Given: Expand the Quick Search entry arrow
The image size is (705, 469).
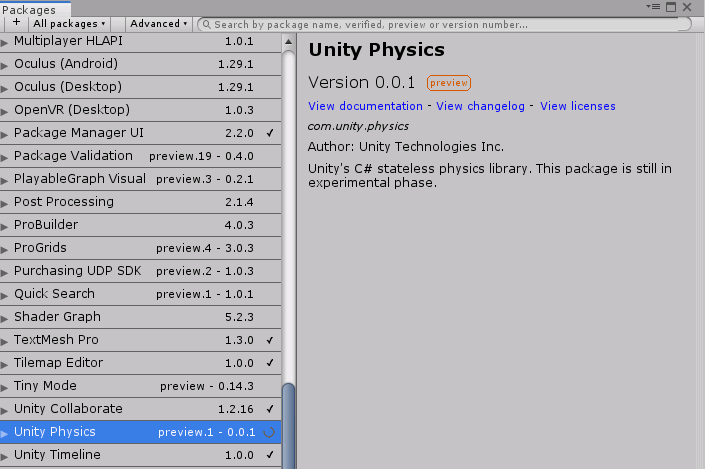Looking at the screenshot, I should tap(4, 295).
